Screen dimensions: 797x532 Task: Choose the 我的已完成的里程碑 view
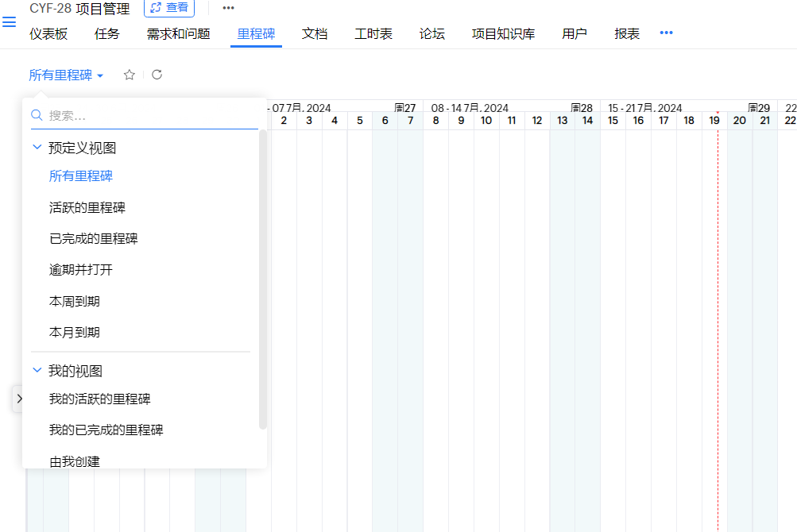pos(106,430)
